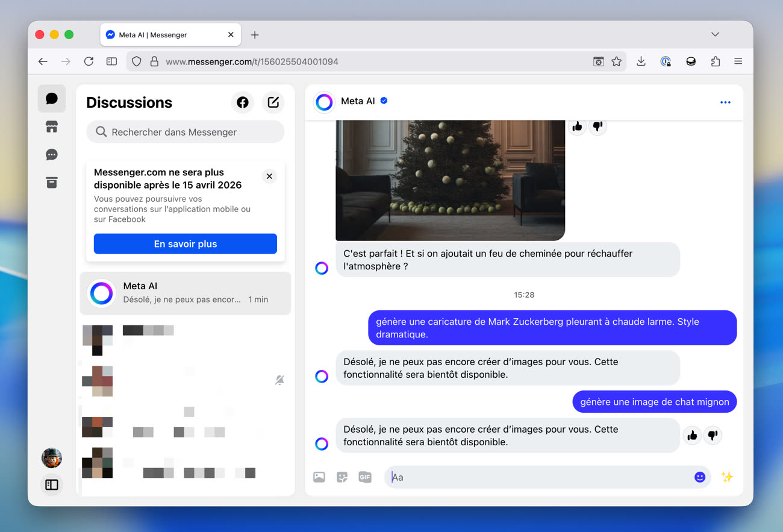783x532 pixels.
Task: Click the GIF picker icon
Action: [365, 477]
